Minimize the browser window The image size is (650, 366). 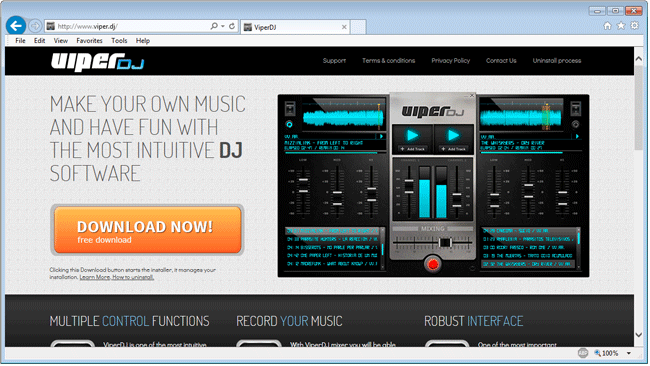[597, 11]
